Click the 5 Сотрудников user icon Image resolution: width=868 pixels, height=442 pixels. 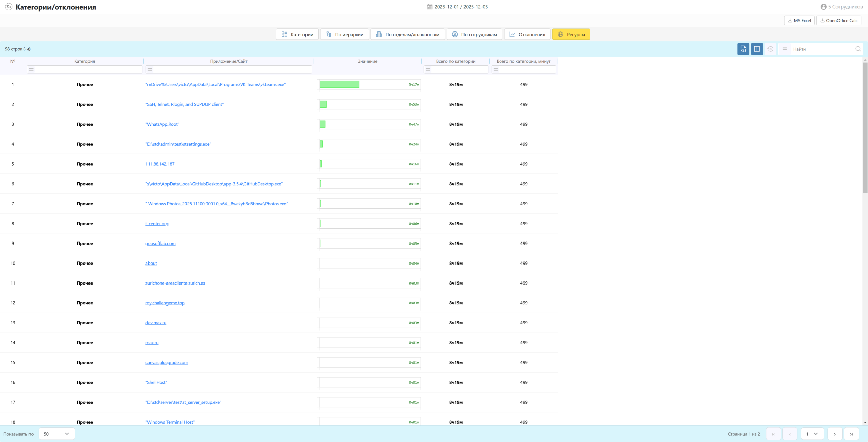pyautogui.click(x=823, y=7)
